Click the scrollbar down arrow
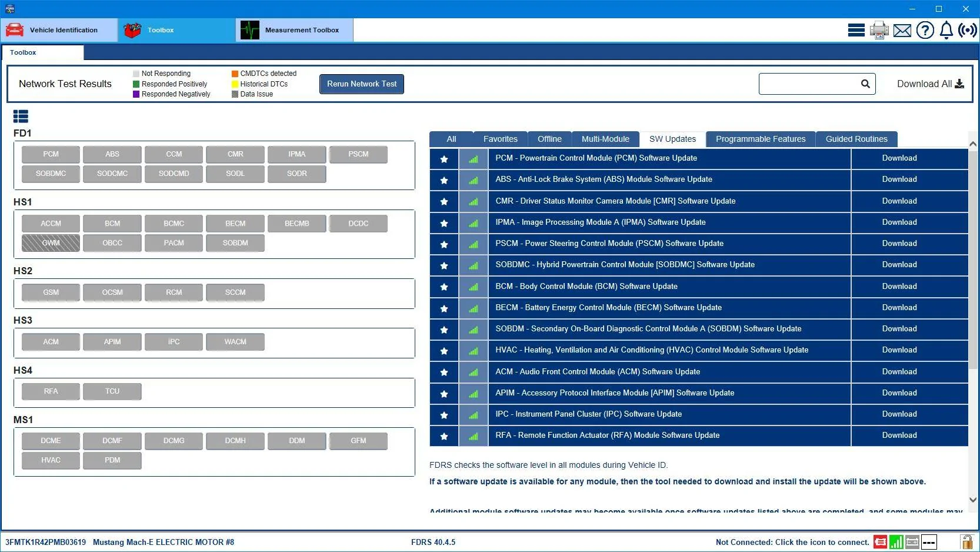The image size is (980, 552). (973, 500)
